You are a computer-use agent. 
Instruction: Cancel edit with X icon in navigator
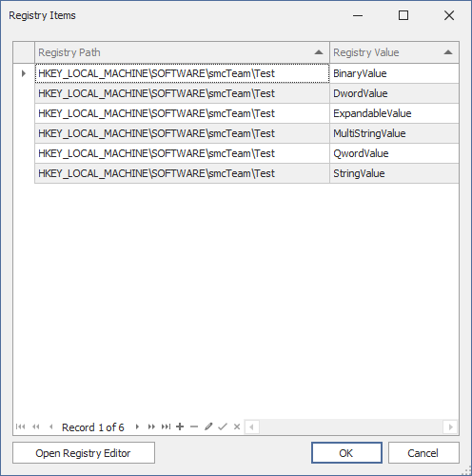237,426
